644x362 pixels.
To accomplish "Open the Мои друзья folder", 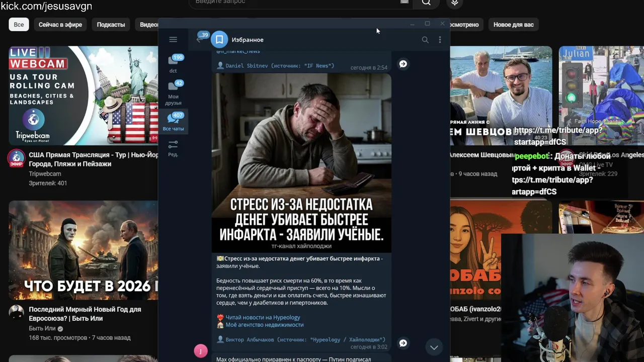I will (x=173, y=93).
